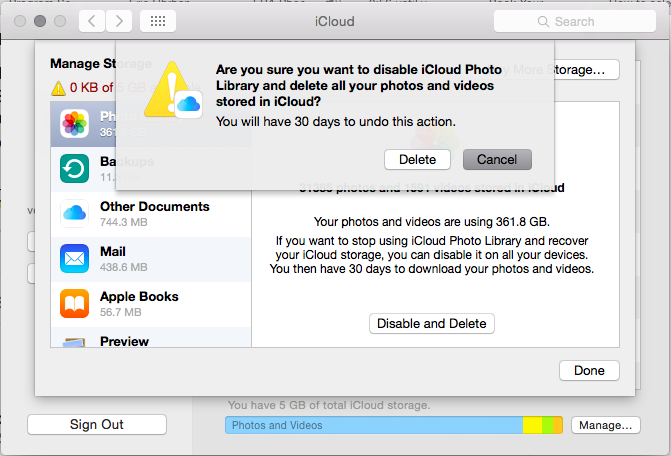The height and width of the screenshot is (456, 671).
Task: Click the yellow warning icon in dialog
Action: [172, 90]
